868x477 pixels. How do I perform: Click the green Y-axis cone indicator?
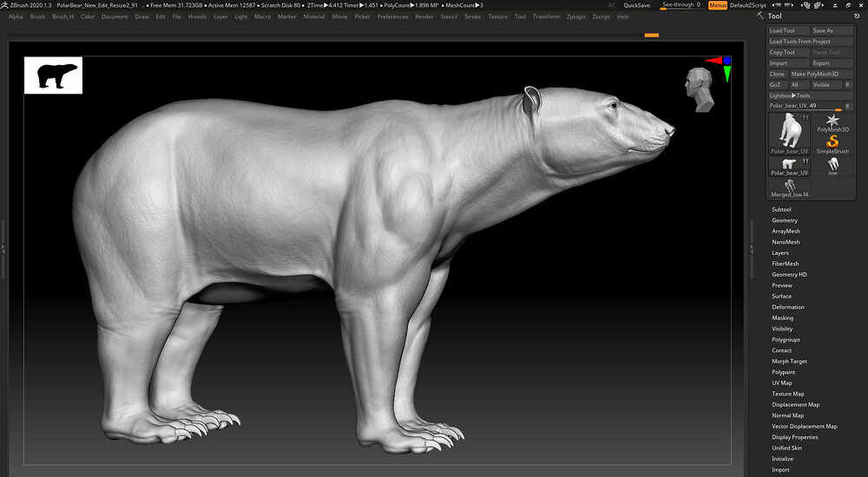(727, 74)
